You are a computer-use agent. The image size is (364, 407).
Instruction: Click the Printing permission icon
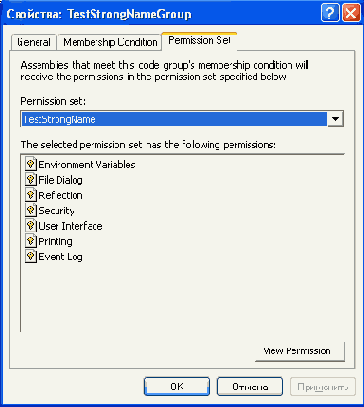[30, 241]
